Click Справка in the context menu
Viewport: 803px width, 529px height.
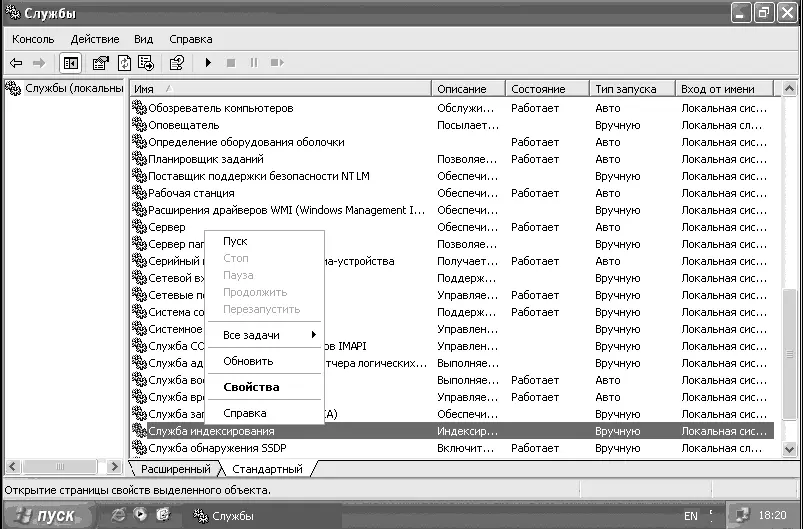pyautogui.click(x=245, y=413)
